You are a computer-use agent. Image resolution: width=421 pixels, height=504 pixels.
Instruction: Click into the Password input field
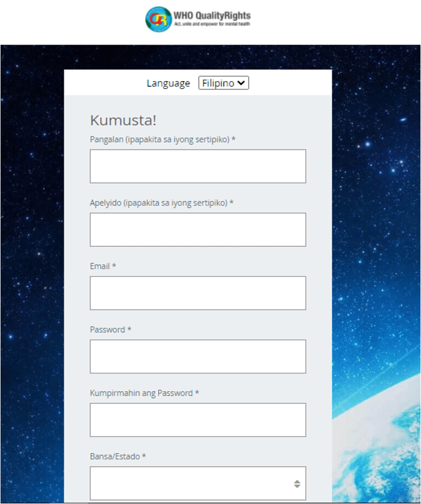[198, 356]
